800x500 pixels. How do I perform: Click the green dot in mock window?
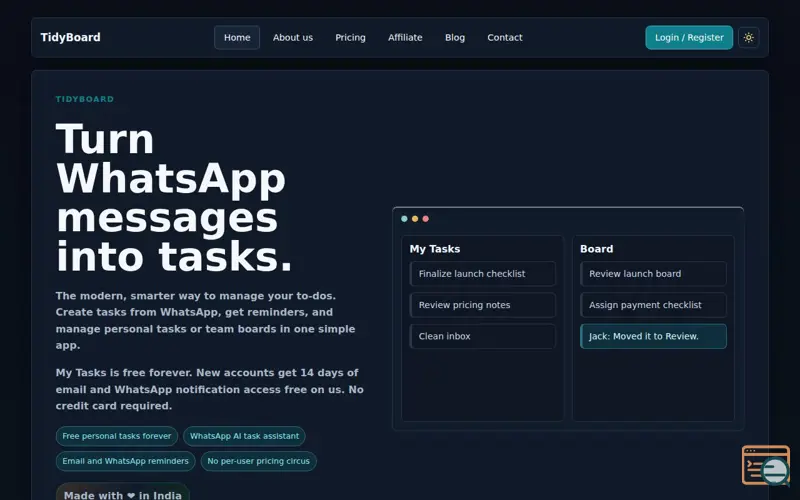point(404,219)
